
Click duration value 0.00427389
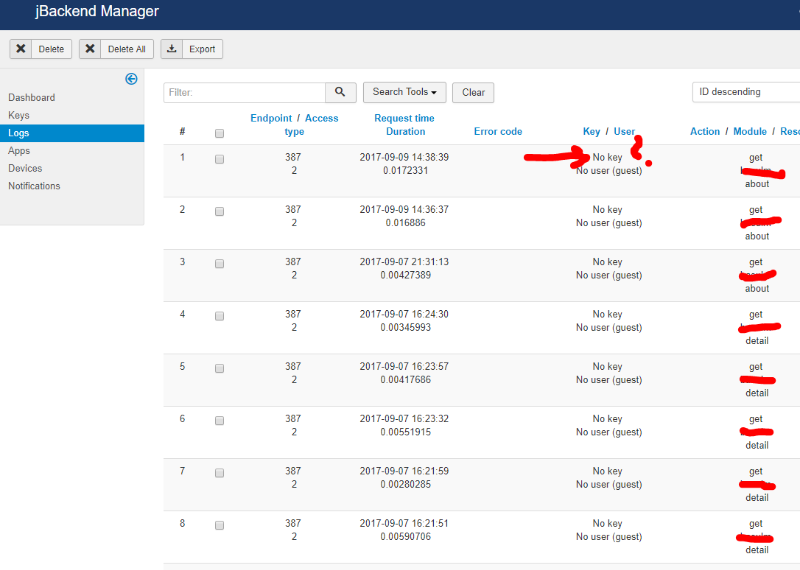click(406, 275)
